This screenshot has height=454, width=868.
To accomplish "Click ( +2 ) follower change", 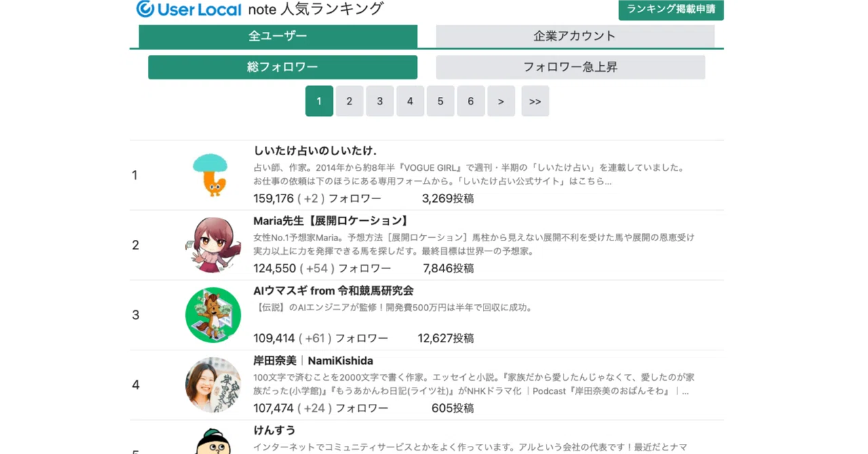I will [x=311, y=199].
